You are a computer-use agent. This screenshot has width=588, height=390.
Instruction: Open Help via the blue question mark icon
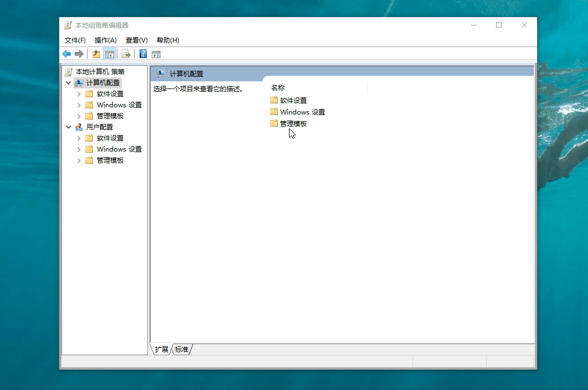point(143,54)
